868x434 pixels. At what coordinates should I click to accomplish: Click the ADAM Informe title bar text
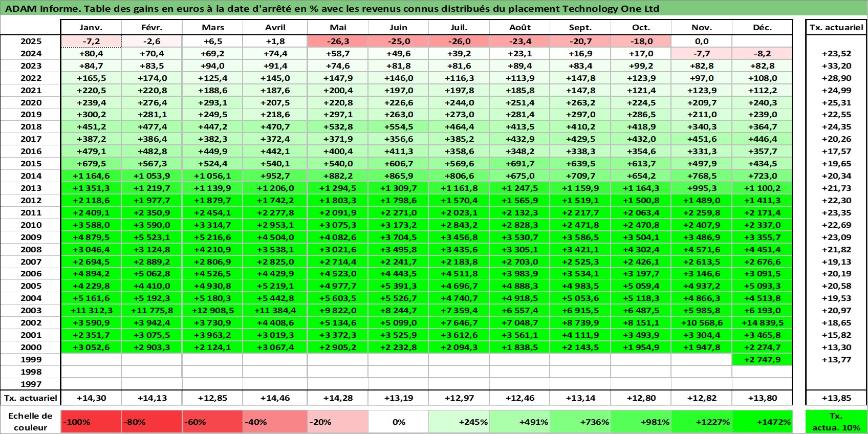tap(332, 9)
